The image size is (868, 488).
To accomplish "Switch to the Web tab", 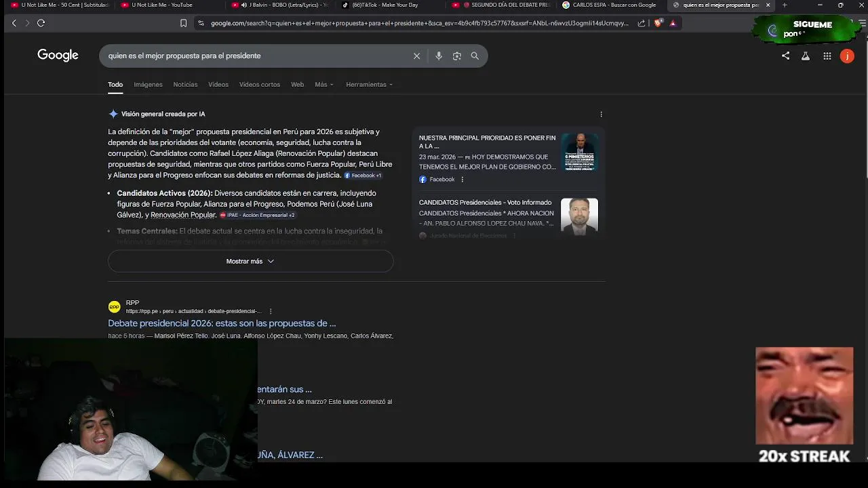I will pos(297,85).
